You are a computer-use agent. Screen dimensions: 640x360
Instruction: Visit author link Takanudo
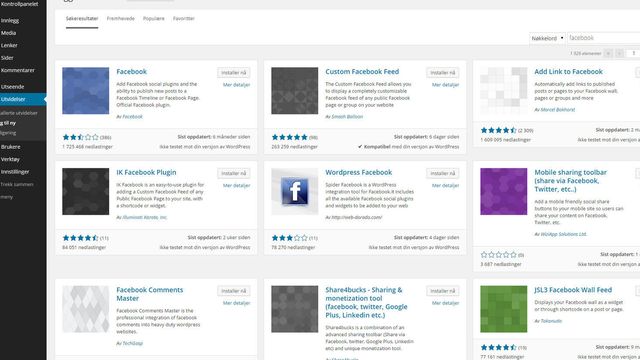click(x=551, y=321)
